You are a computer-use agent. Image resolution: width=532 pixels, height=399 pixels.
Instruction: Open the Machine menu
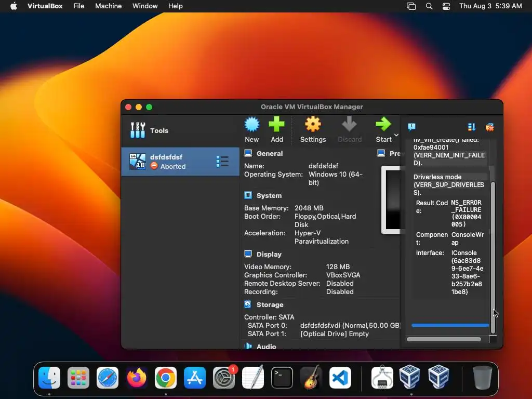tap(108, 6)
